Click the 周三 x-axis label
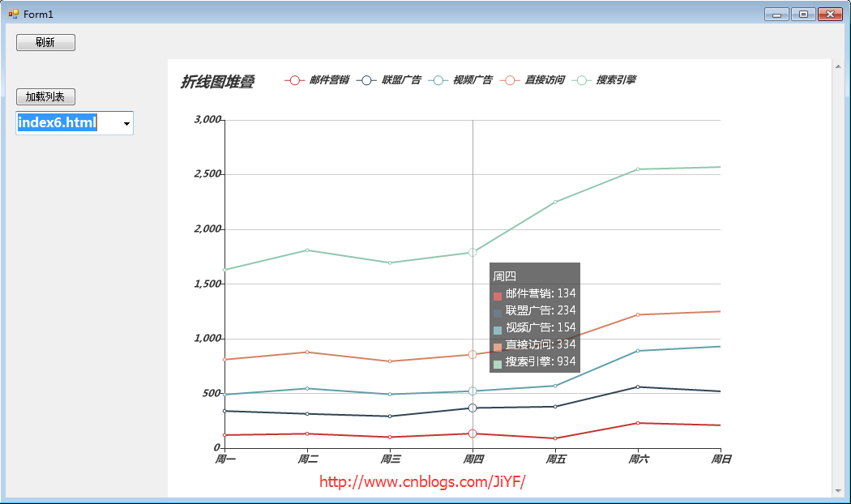This screenshot has width=851, height=504. point(390,459)
